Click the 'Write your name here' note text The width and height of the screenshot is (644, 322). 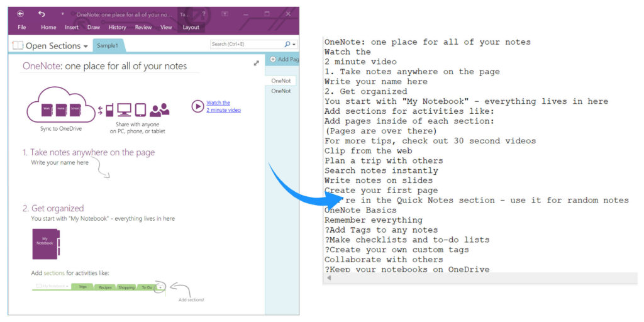[60, 163]
